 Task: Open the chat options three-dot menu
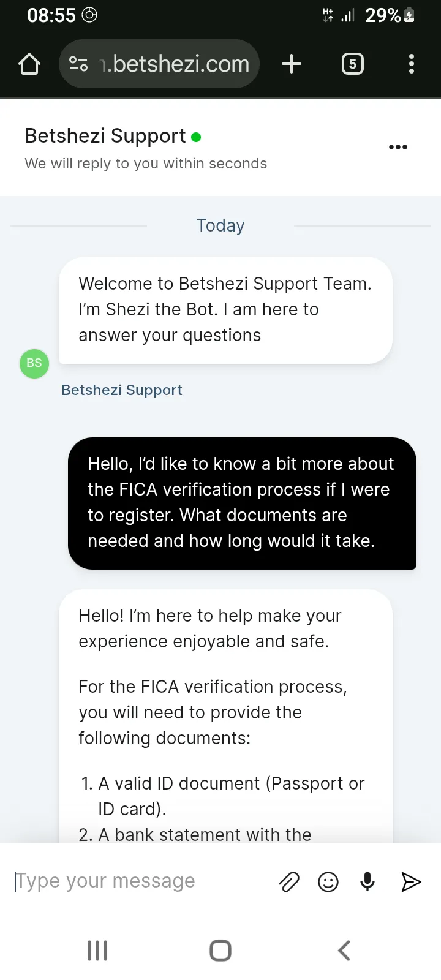click(x=398, y=147)
